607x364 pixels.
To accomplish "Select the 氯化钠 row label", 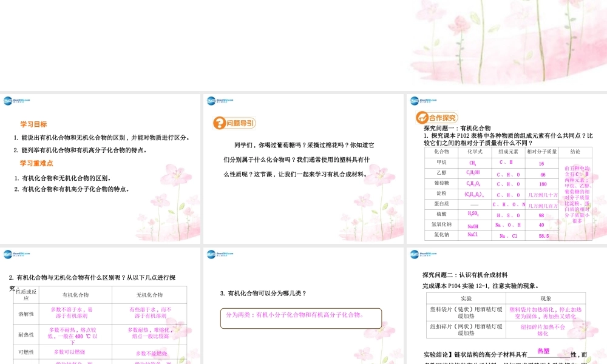I will tap(441, 235).
